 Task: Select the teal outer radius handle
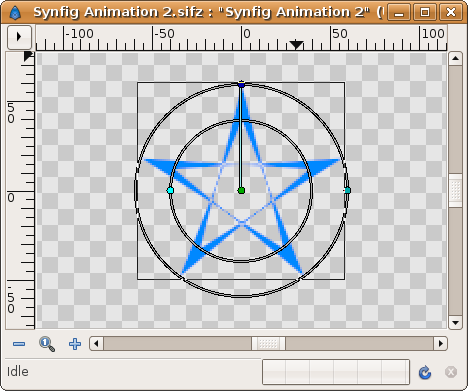[347, 190]
